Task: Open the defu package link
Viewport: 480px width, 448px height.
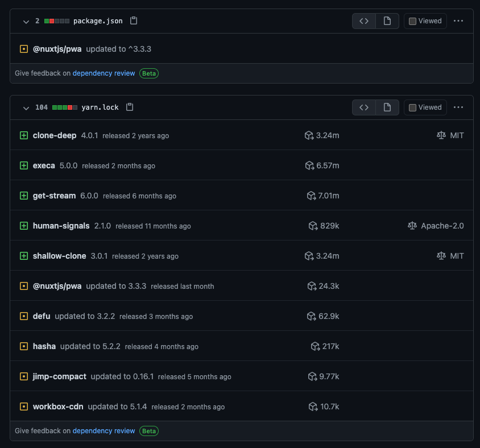Action: pyautogui.click(x=42, y=316)
